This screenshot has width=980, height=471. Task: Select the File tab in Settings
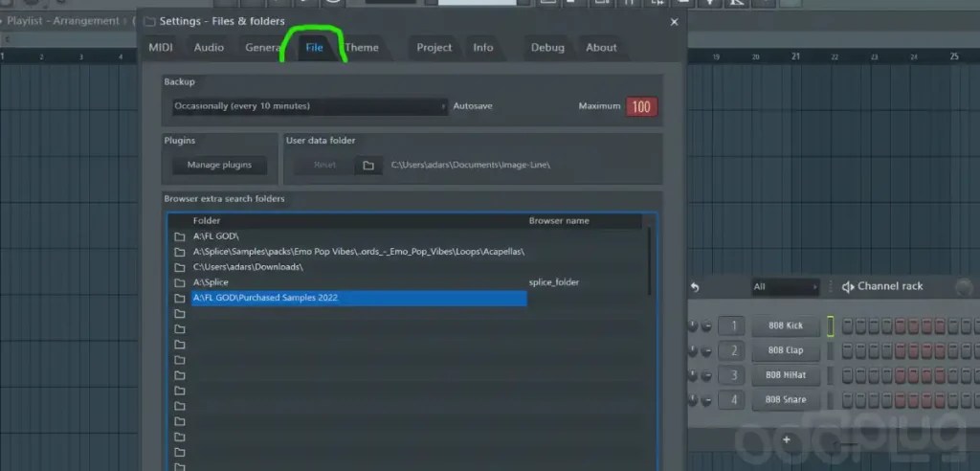point(314,48)
